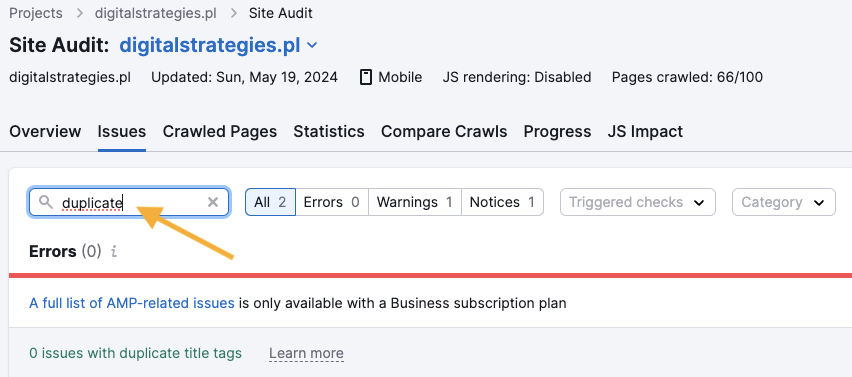Open the Category dropdown
The image size is (852, 377).
(784, 202)
